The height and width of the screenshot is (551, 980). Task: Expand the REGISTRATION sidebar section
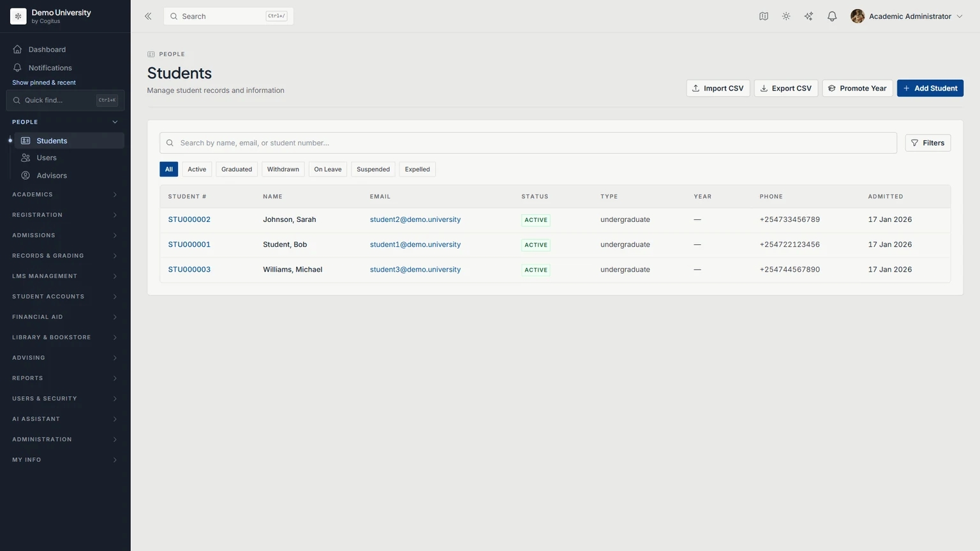(65, 215)
